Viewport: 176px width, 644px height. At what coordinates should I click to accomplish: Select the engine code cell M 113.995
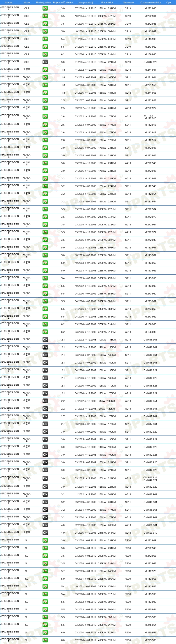(150, 594)
